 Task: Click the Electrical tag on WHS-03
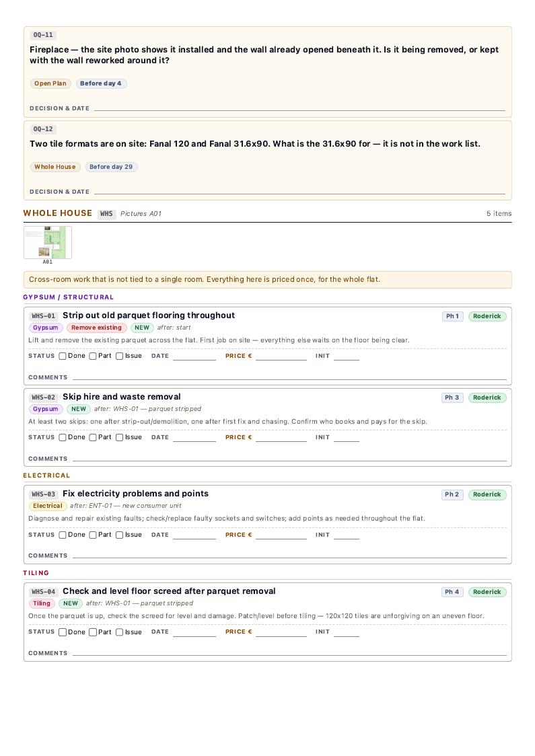point(47,506)
